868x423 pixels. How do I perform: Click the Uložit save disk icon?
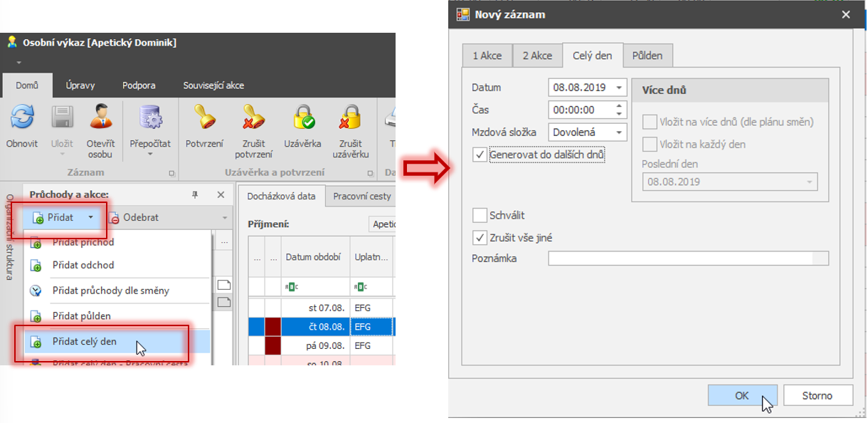63,117
